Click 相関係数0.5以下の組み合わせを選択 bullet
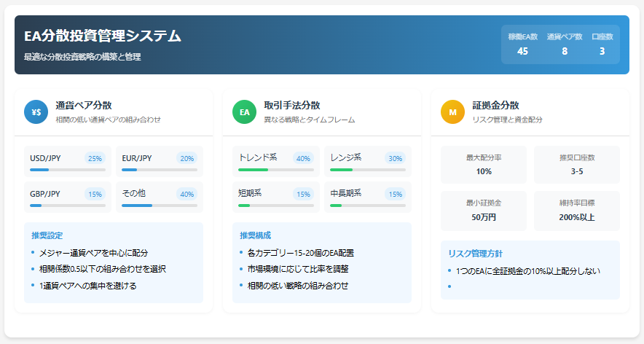The height and width of the screenshot is (344, 644). pyautogui.click(x=103, y=269)
